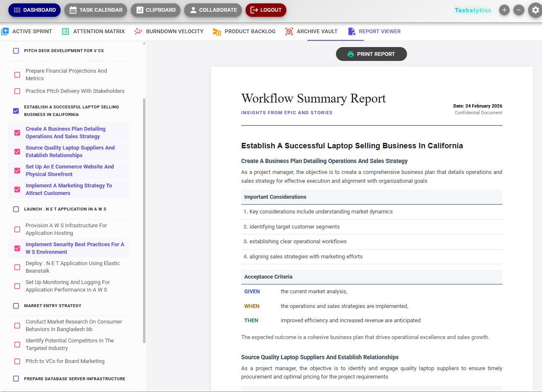Tick Deploy .NET Application Using Elastic Beanstalk
Viewport: 542px width, 392px height.
coord(17,267)
